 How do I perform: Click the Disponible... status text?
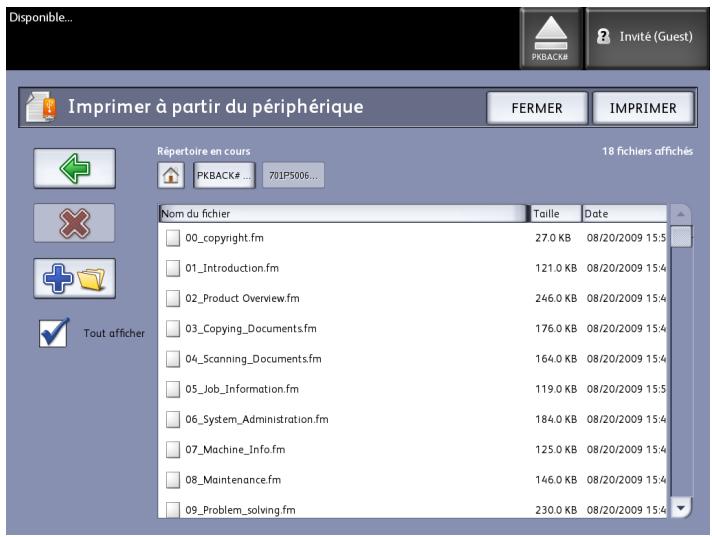point(41,18)
